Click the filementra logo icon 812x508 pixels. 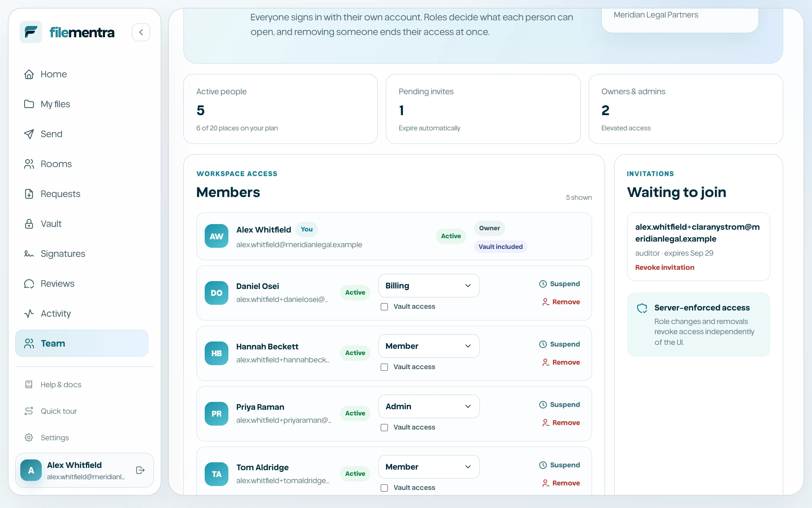point(30,32)
